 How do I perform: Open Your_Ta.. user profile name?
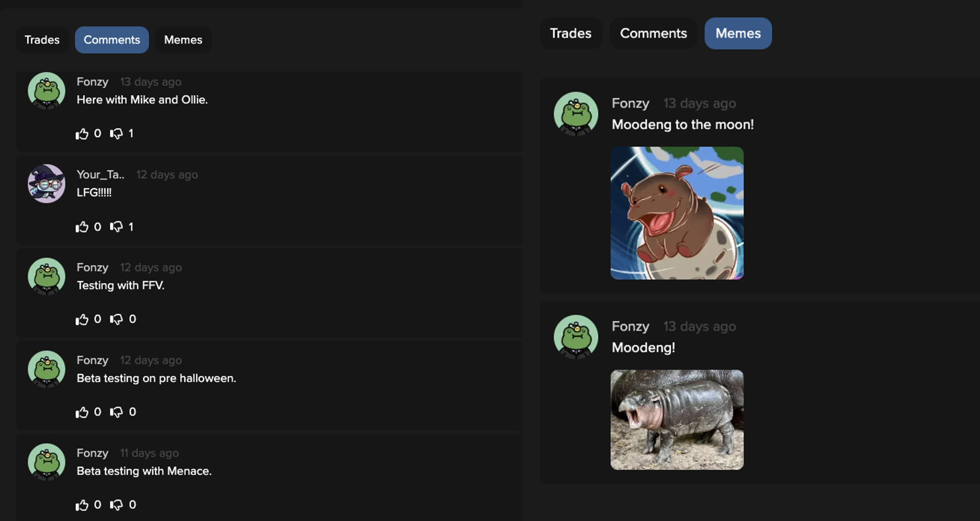100,175
